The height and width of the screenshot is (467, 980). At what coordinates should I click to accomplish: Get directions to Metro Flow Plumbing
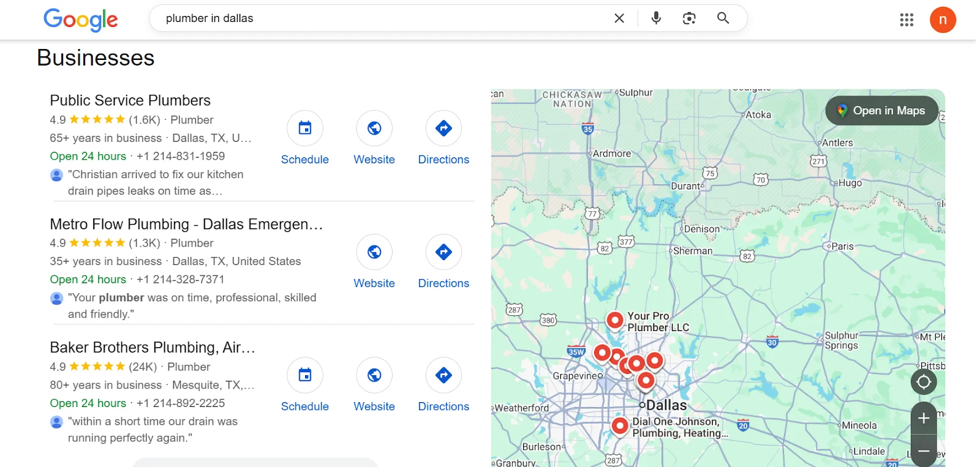tap(443, 262)
